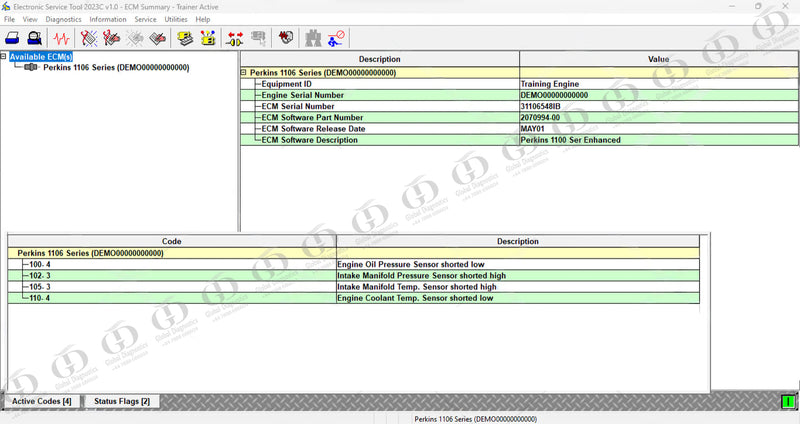Open the Configuration tool icon

208,38
